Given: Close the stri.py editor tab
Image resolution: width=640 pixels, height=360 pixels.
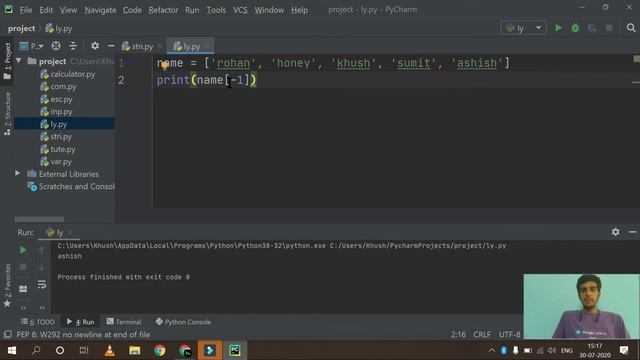Looking at the screenshot, I should tap(160, 46).
